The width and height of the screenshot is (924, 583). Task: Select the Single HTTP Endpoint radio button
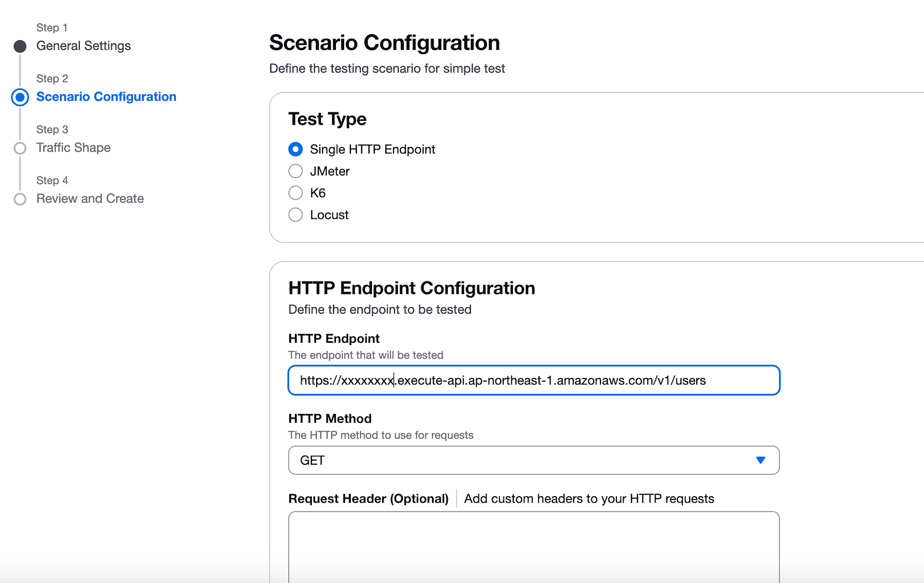pos(296,149)
